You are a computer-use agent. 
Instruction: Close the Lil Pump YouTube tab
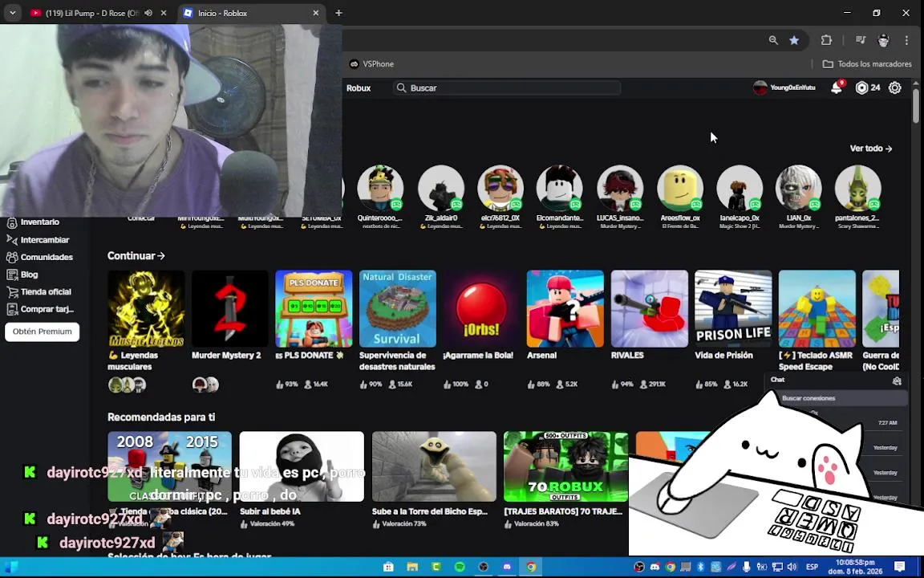click(x=164, y=13)
